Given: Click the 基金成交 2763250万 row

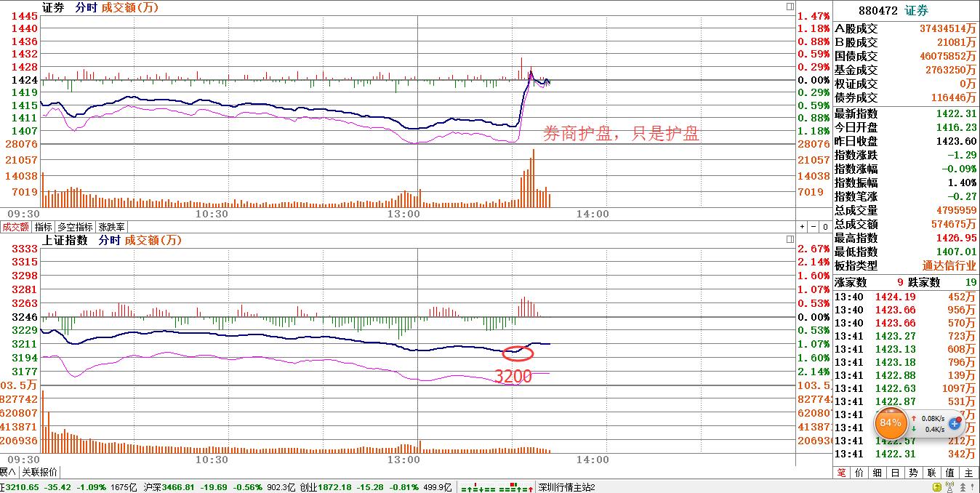Looking at the screenshot, I should coord(905,70).
